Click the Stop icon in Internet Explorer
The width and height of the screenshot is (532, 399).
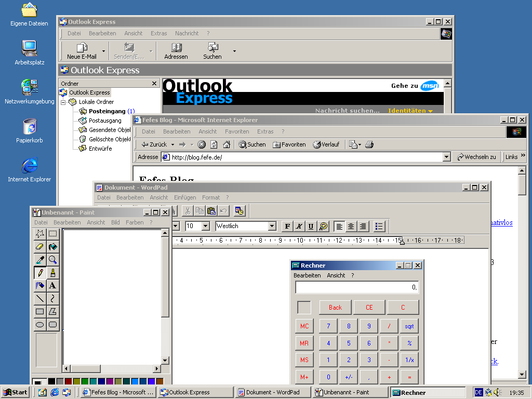pyautogui.click(x=202, y=144)
